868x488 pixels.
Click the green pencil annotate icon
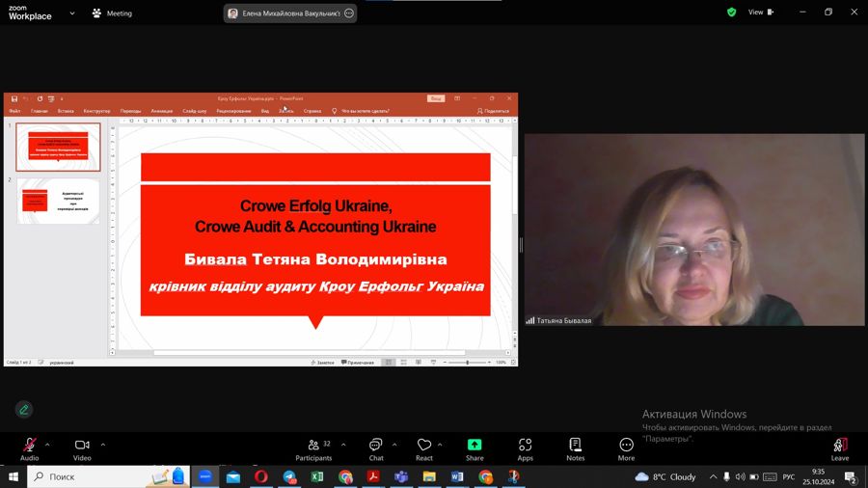point(24,410)
